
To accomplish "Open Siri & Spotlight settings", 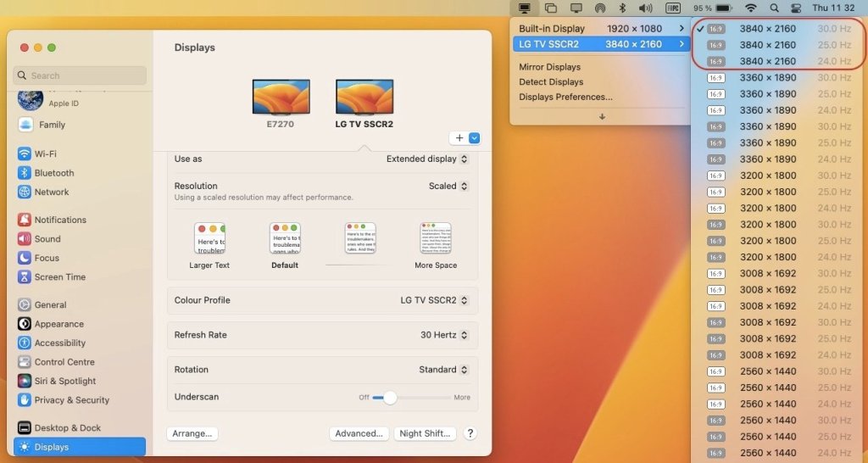I will coord(64,381).
